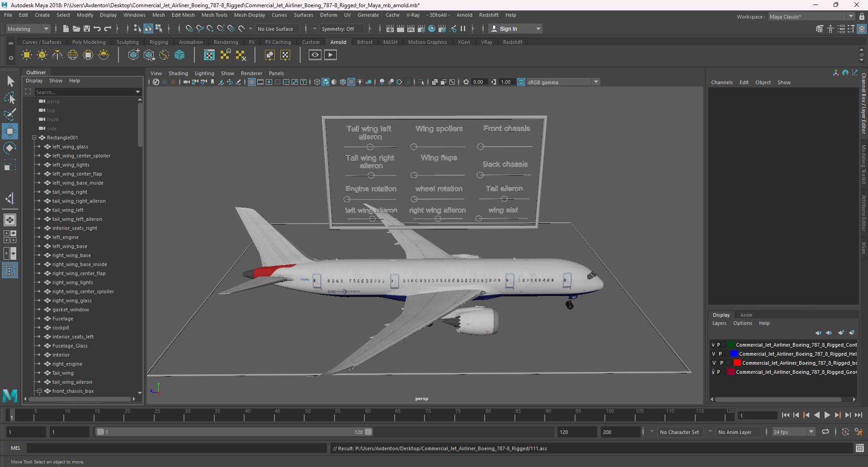Switch to the Rigging shelf tab
The image size is (868, 467).
coord(159,42)
